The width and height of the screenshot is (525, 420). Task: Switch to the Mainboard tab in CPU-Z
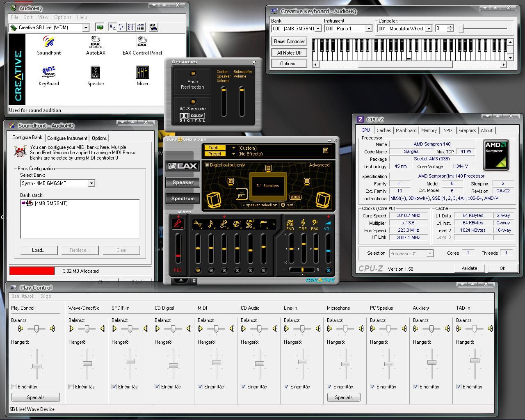406,130
